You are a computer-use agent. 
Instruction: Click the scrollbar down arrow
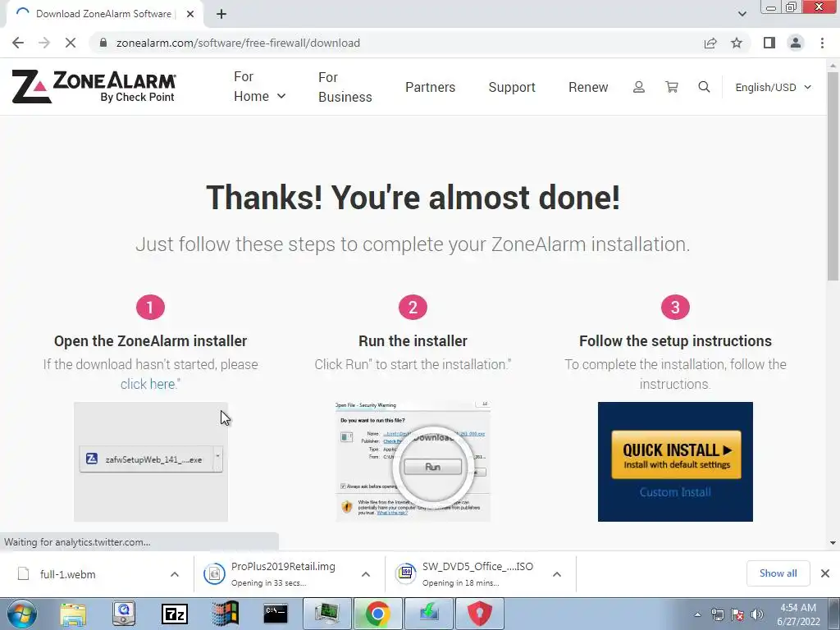[x=833, y=543]
